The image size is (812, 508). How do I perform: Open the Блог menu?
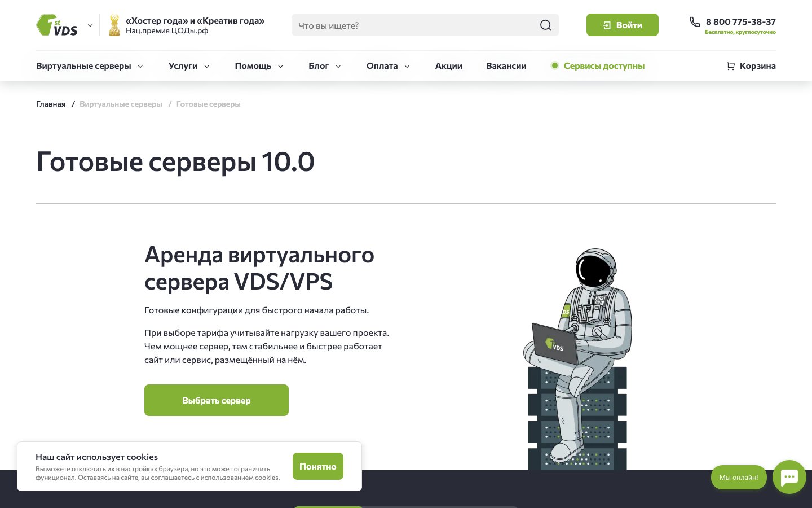319,66
